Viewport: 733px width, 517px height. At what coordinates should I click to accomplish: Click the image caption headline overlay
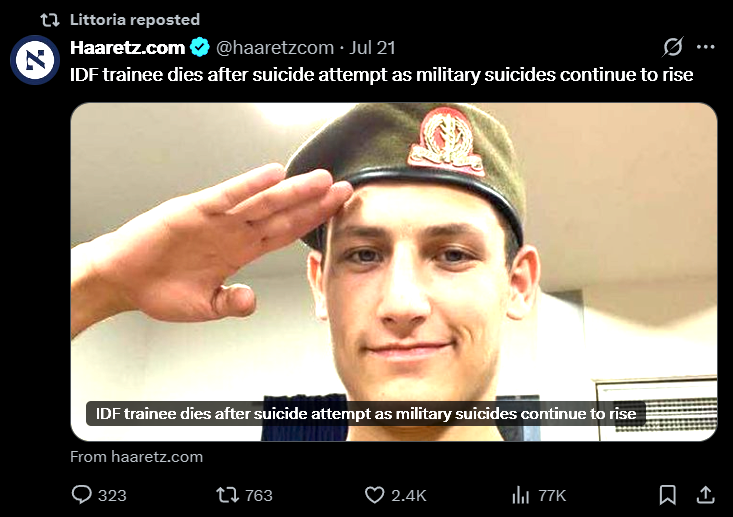tap(366, 414)
